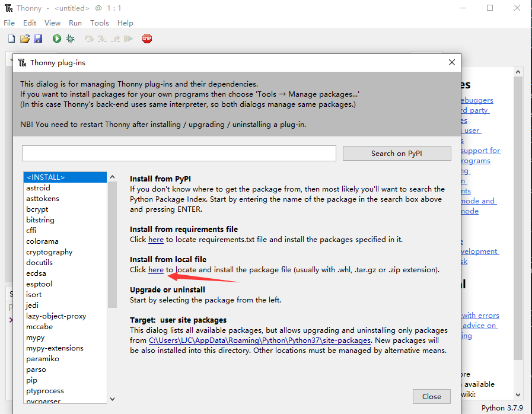Image resolution: width=532 pixels, height=414 pixels.
Task: Open the Edit menu
Action: (x=30, y=23)
